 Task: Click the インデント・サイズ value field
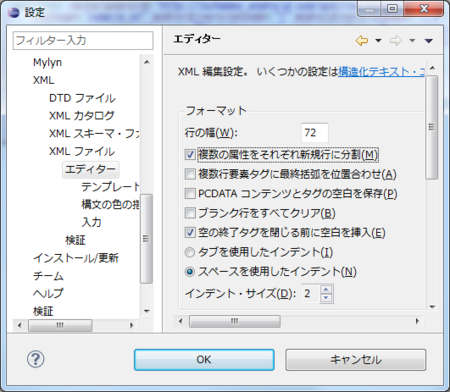click(311, 294)
